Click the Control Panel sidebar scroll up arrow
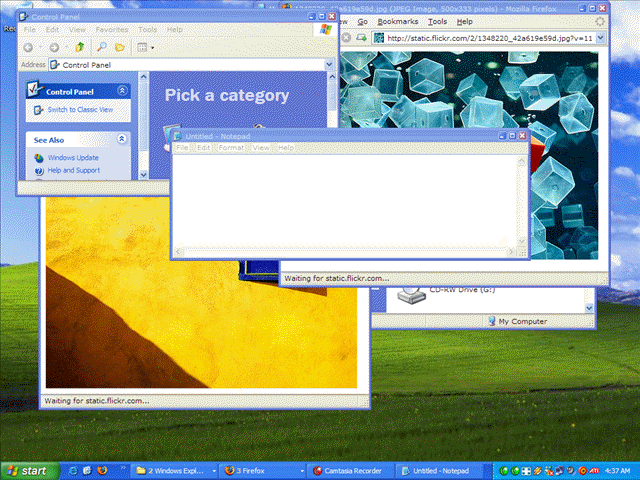The image size is (640, 480). pos(143,77)
